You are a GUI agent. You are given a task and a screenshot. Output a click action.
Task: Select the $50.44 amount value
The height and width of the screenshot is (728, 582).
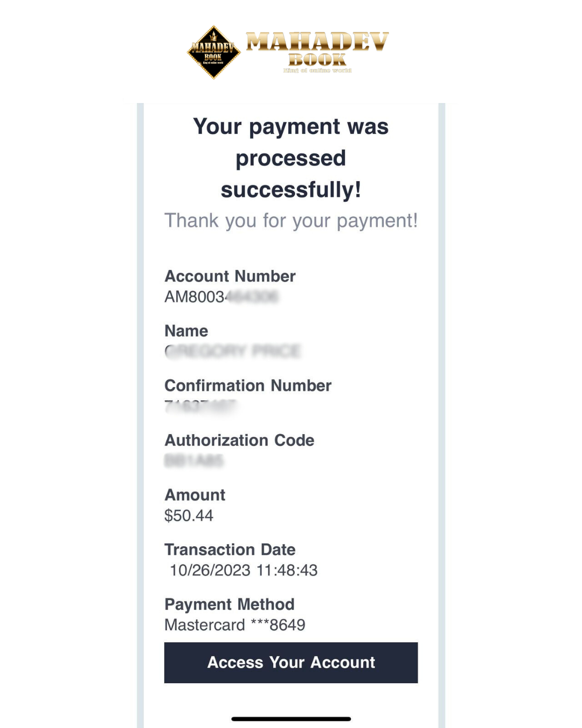[189, 516]
